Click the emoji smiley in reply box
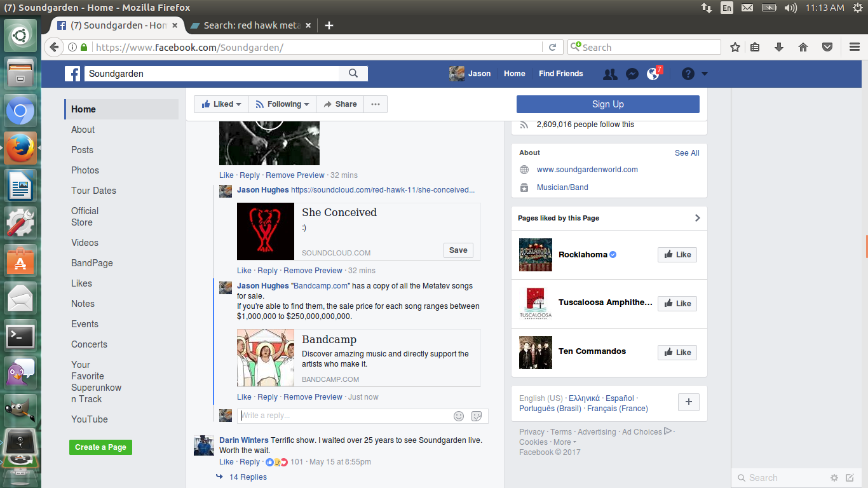This screenshot has width=868, height=488. click(x=459, y=416)
